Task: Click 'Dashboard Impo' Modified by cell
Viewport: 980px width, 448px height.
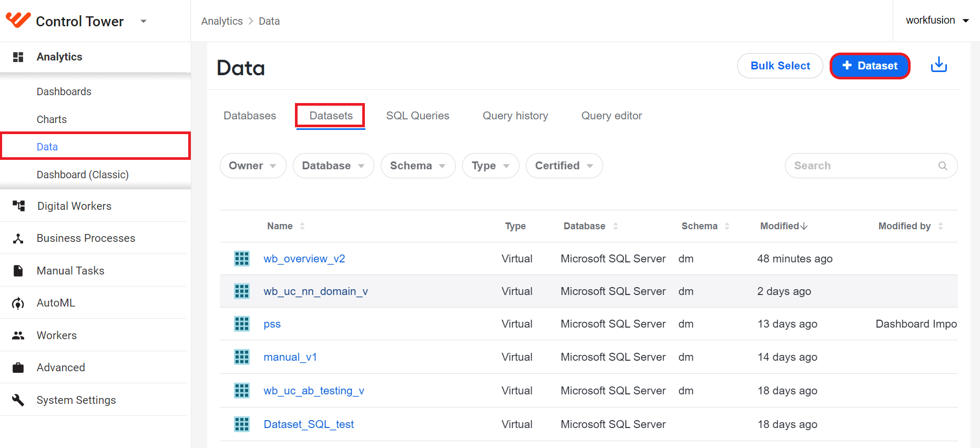Action: tap(916, 324)
